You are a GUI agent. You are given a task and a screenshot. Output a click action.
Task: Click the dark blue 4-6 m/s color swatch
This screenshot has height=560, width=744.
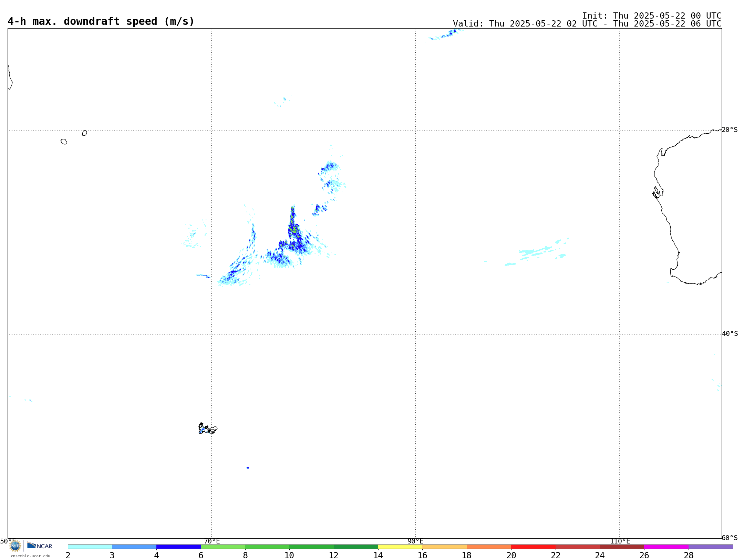(179, 547)
